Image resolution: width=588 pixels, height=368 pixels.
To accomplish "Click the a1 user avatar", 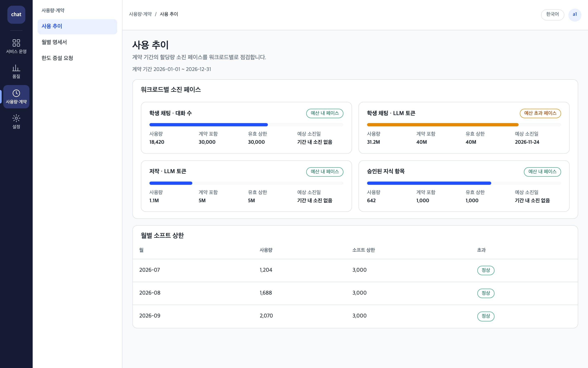I will (x=575, y=15).
